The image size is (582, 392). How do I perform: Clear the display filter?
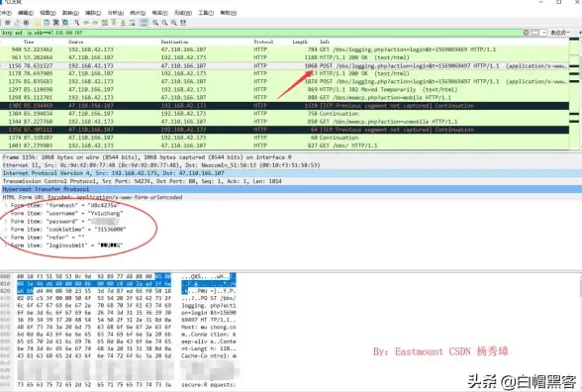pos(526,33)
